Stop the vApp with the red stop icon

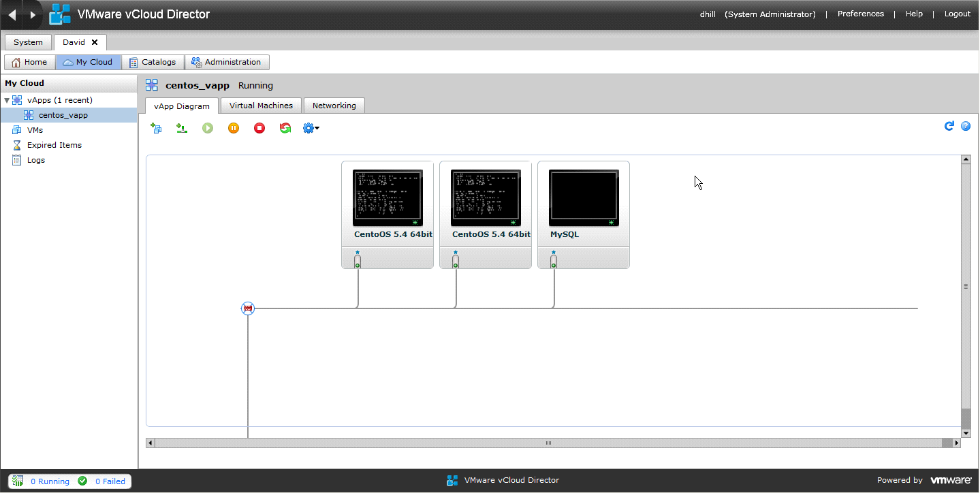[259, 128]
